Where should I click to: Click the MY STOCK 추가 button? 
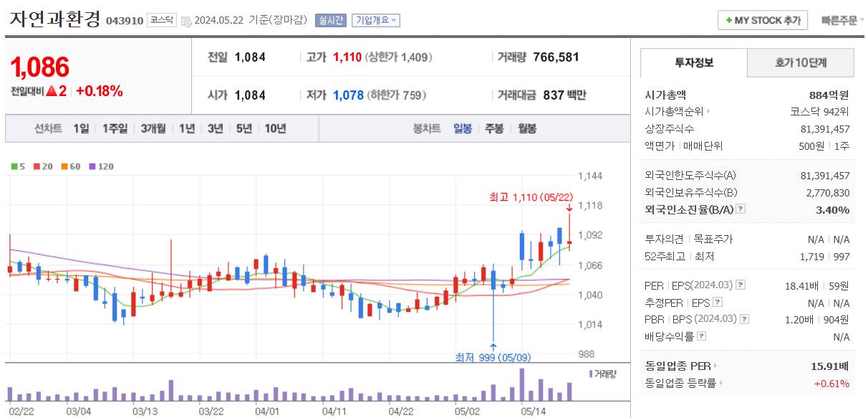tap(761, 20)
